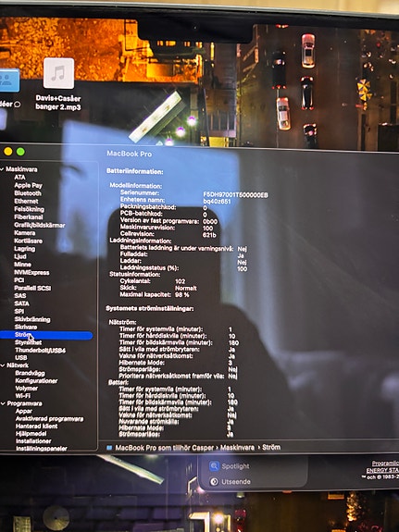Click the ENERGY STAR link
Viewport: 399px width, 532px height.
click(x=382, y=470)
